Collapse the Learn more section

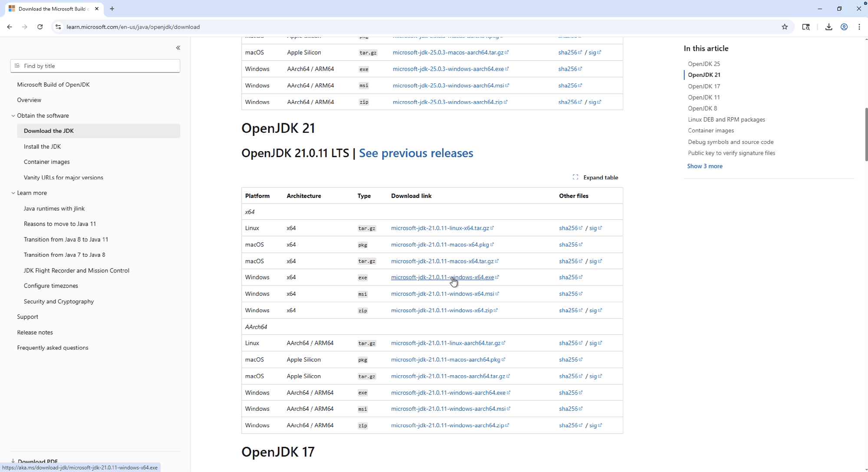13,193
